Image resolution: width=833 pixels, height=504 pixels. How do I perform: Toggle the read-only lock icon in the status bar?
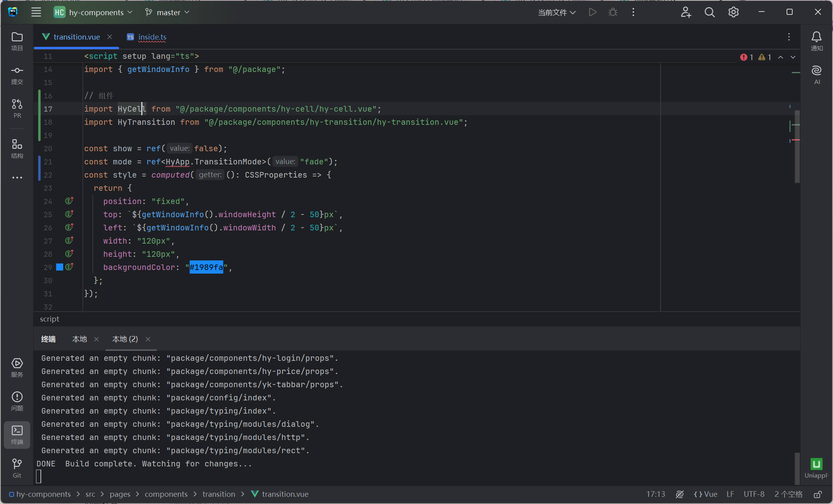click(818, 494)
